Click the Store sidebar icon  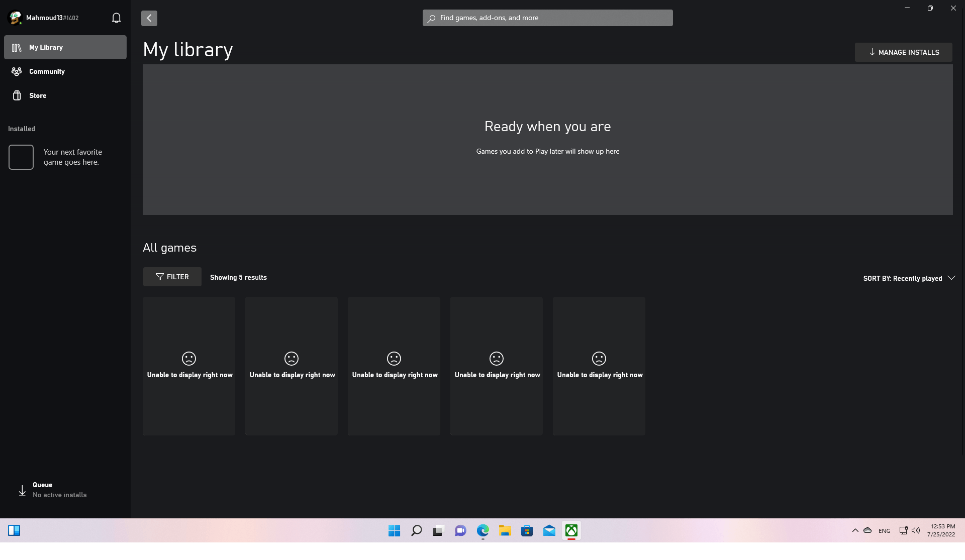16,95
